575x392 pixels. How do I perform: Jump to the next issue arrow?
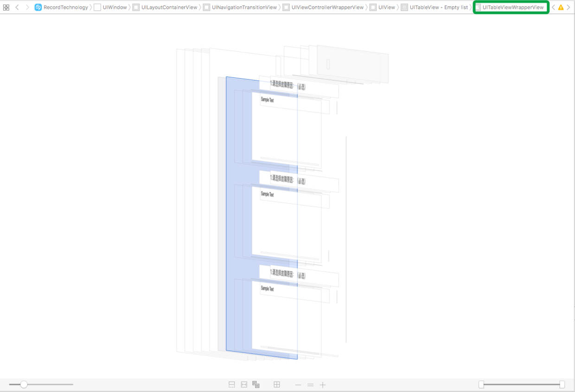(x=569, y=7)
